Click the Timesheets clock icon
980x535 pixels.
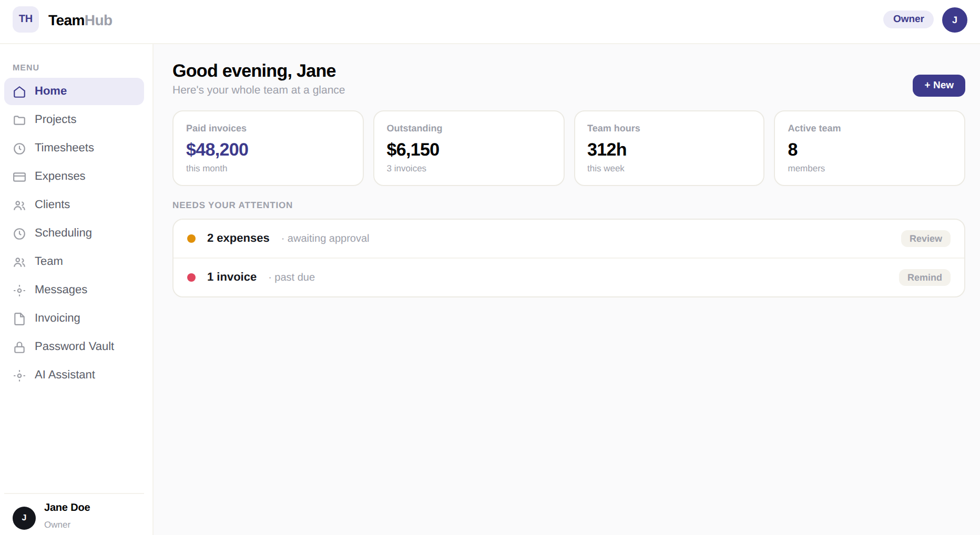[x=19, y=149]
